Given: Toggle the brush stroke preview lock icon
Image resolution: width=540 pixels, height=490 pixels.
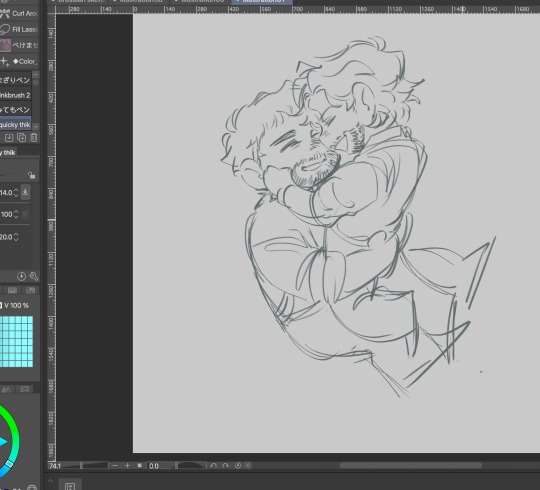Looking at the screenshot, I should click(x=32, y=175).
